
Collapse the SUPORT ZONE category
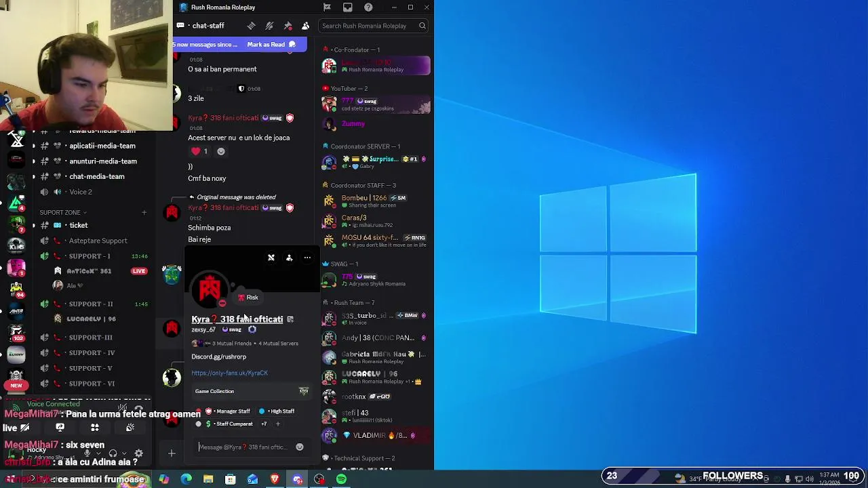tap(63, 213)
